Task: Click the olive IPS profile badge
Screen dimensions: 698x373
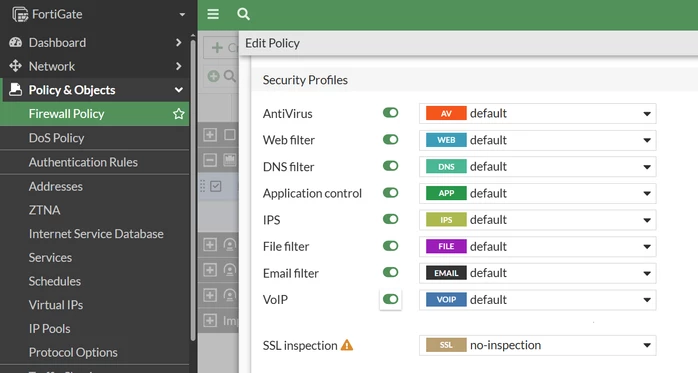Action: tap(446, 220)
